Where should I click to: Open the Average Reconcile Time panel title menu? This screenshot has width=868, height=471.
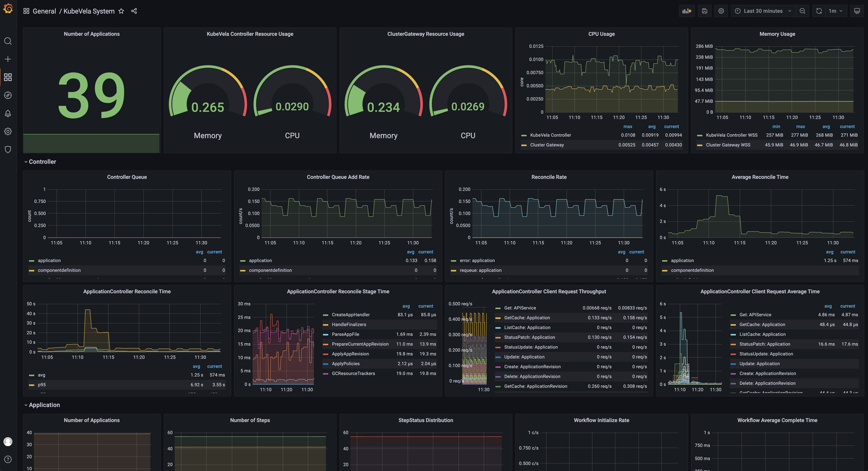(760, 177)
